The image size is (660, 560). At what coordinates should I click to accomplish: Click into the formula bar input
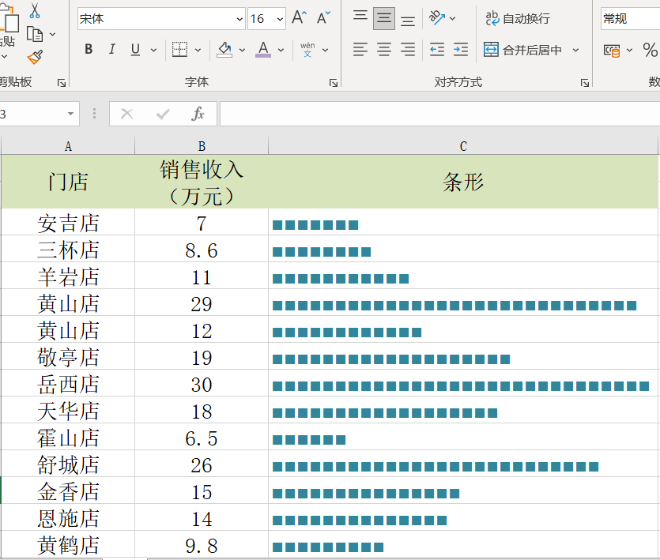440,114
